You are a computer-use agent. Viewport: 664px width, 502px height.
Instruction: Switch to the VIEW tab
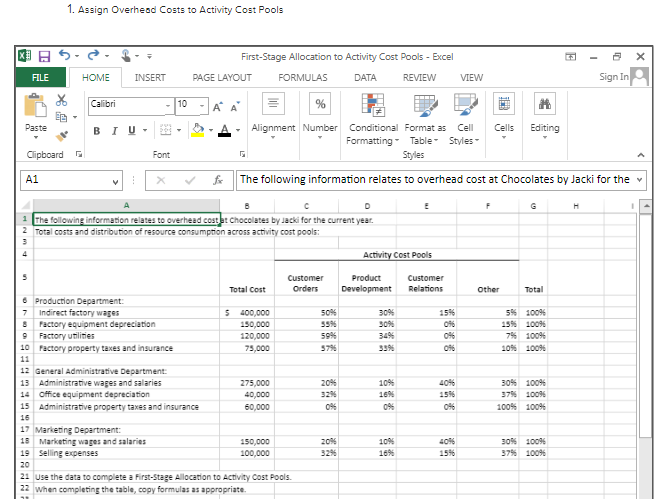click(x=471, y=78)
